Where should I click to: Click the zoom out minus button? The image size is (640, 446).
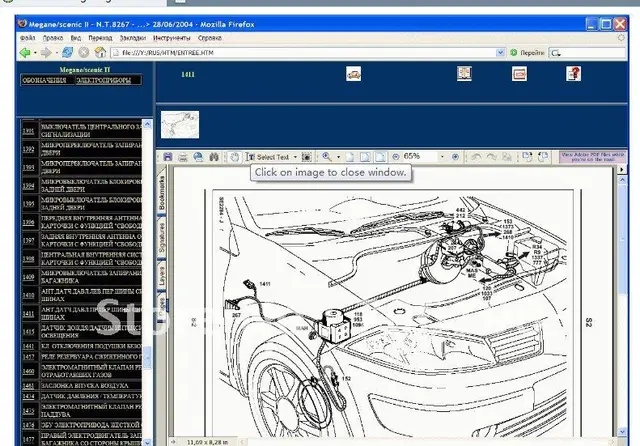pyautogui.click(x=395, y=157)
